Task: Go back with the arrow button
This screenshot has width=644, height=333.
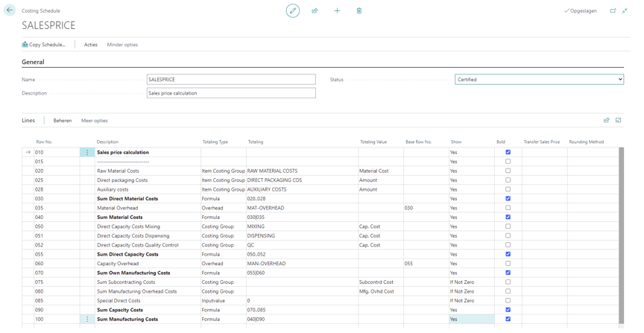Action: click(x=10, y=10)
